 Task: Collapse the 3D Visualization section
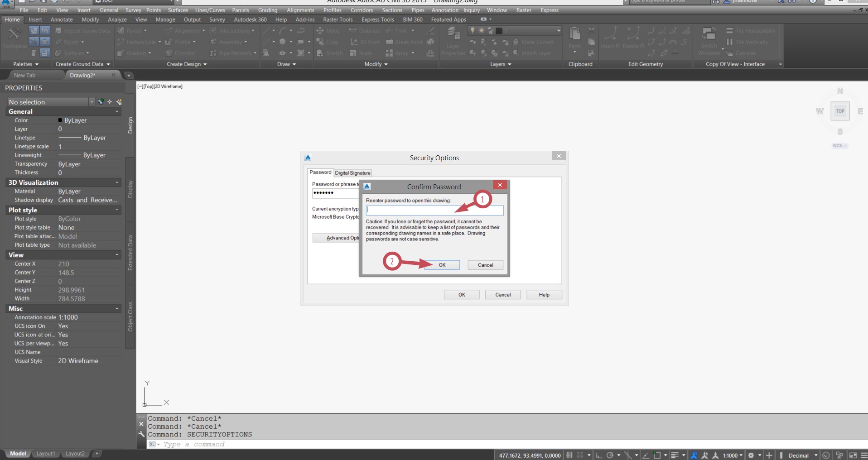click(x=117, y=182)
